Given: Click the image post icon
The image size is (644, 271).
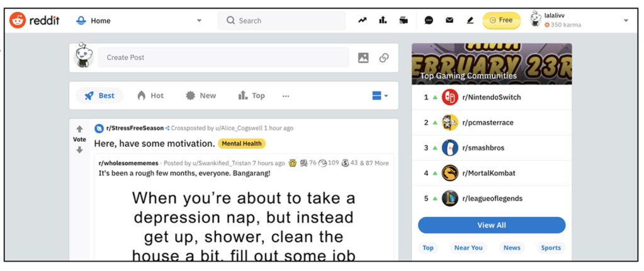Looking at the screenshot, I should [363, 58].
